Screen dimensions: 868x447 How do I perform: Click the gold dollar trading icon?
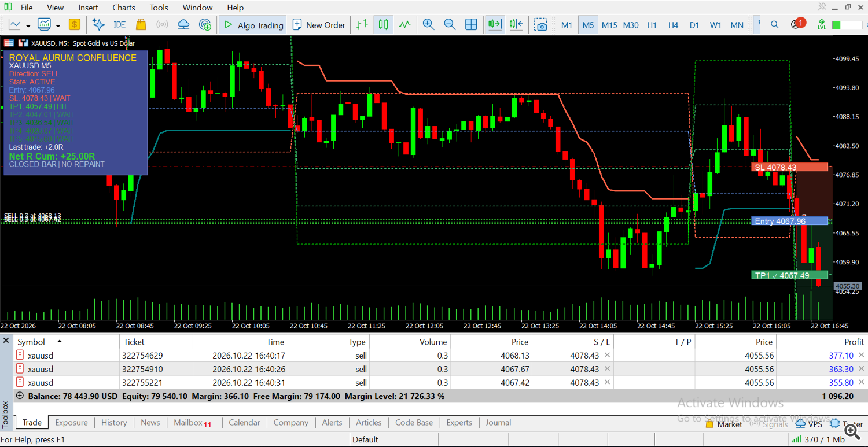tap(74, 24)
